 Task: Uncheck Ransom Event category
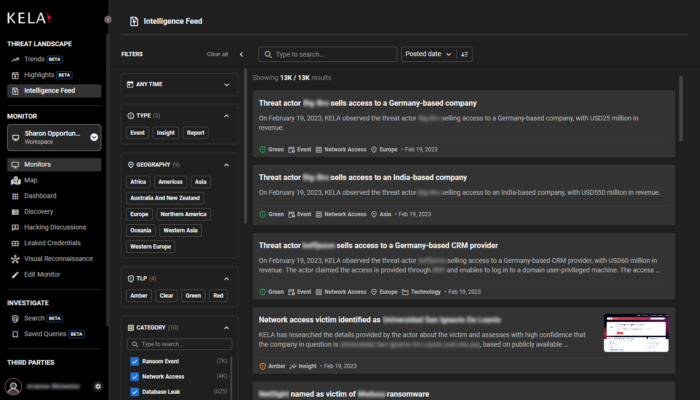(134, 361)
